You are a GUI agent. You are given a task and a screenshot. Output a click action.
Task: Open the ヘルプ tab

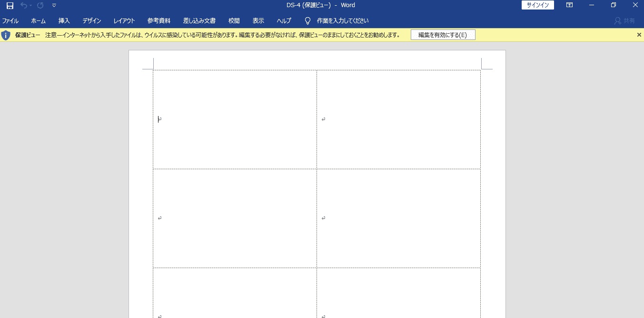[284, 21]
